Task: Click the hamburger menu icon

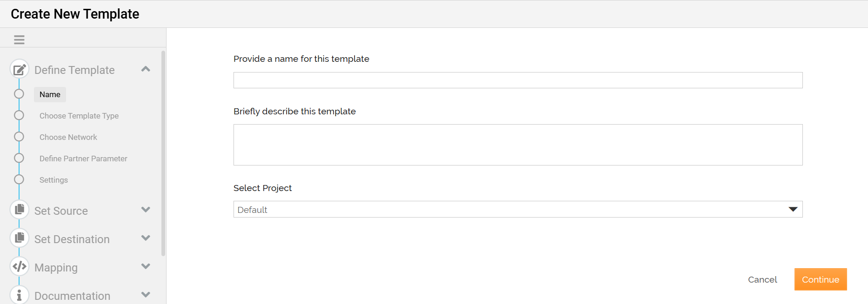Action: [19, 40]
